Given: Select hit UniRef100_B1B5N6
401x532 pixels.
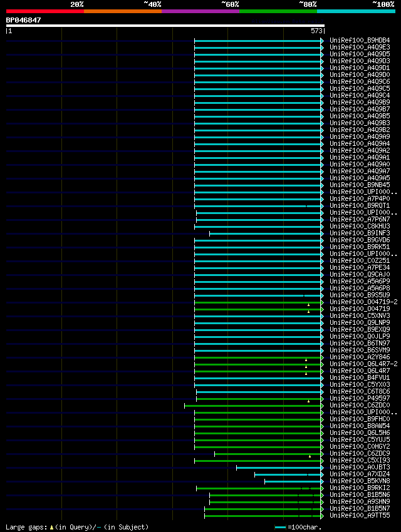Looking at the screenshot, I should tap(360, 495).
